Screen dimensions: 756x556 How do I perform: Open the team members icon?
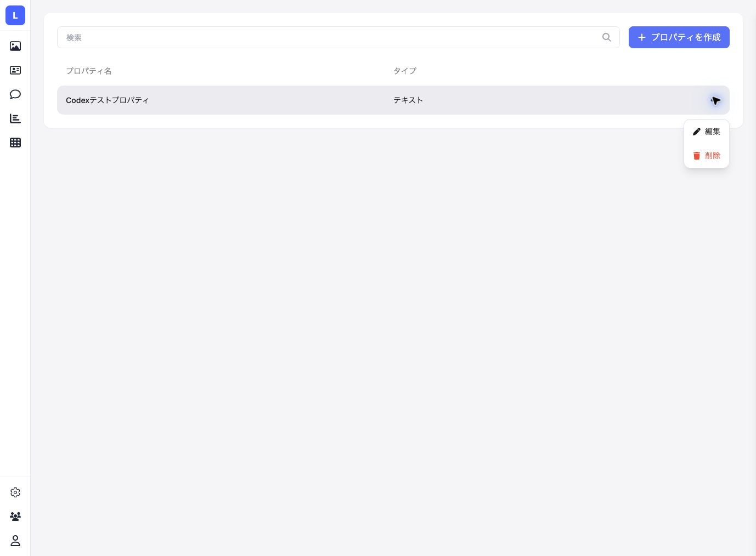(x=15, y=517)
